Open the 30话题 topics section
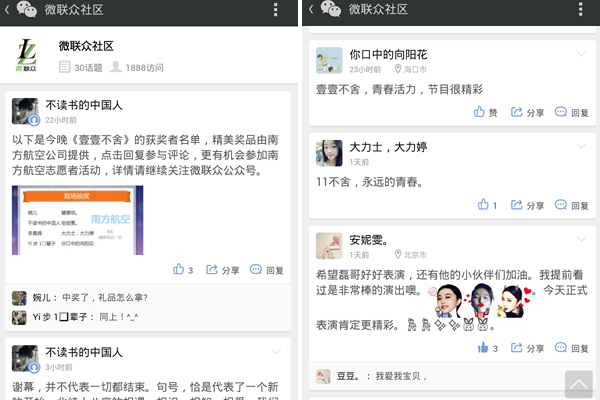The height and width of the screenshot is (400, 600). 81,68
